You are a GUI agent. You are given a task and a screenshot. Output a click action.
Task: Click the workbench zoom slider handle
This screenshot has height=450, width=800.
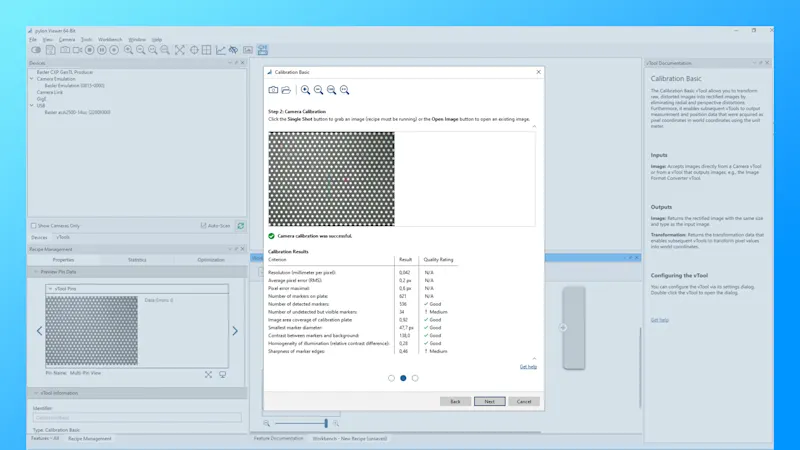[326, 423]
